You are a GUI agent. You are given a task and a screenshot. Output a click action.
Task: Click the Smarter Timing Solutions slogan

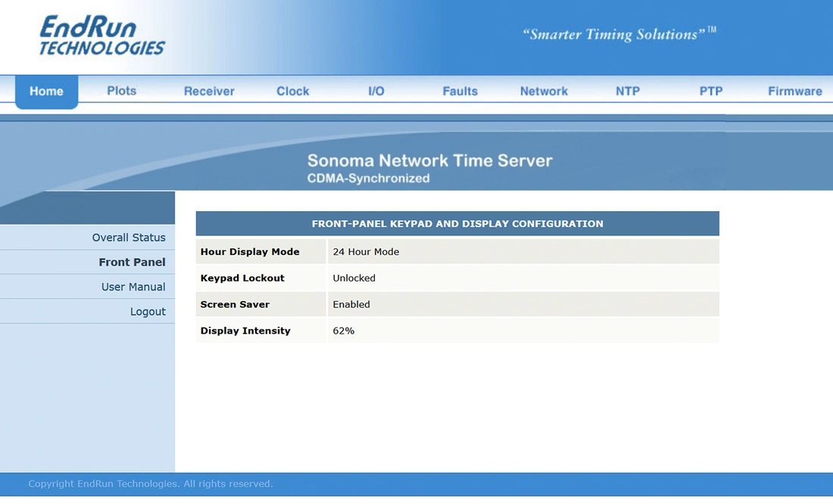point(619,34)
